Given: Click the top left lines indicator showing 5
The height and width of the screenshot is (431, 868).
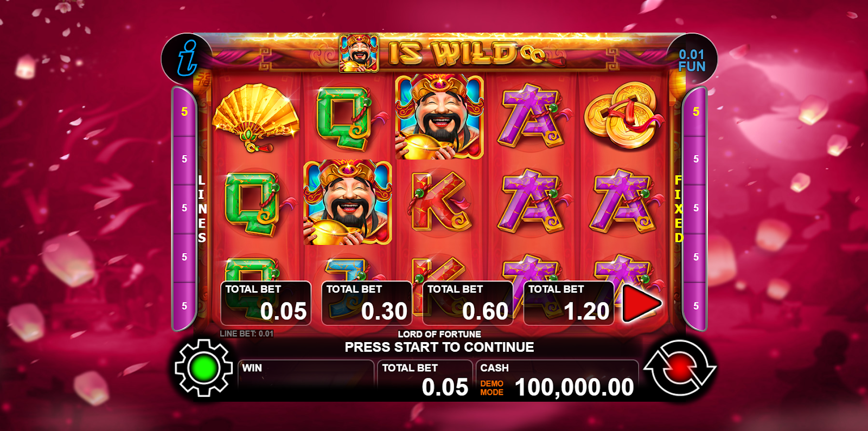Looking at the screenshot, I should (x=184, y=112).
